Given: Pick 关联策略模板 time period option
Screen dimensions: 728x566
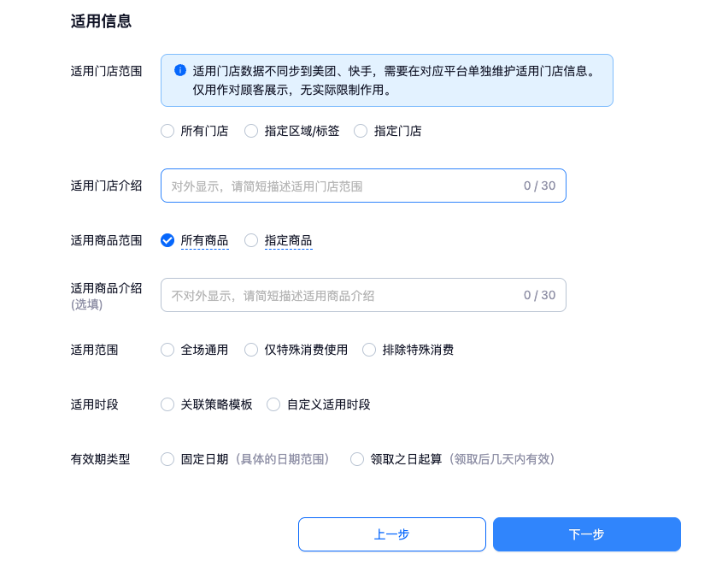Looking at the screenshot, I should (x=167, y=404).
